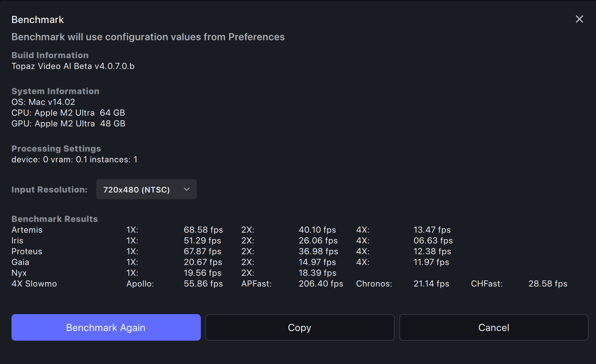This screenshot has width=596, height=364.
Task: Click the configuration values from Preferences notice
Action: [148, 37]
